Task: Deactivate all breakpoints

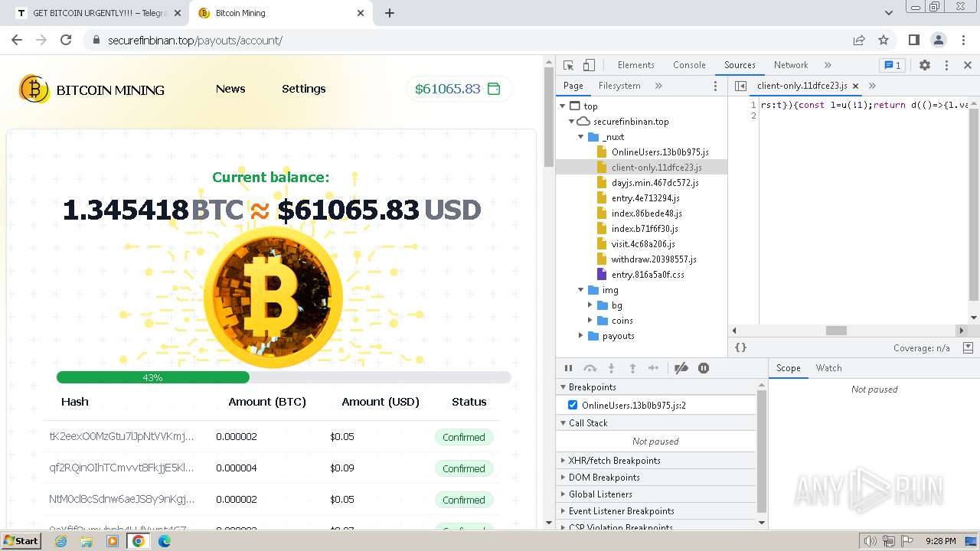Action: click(681, 368)
